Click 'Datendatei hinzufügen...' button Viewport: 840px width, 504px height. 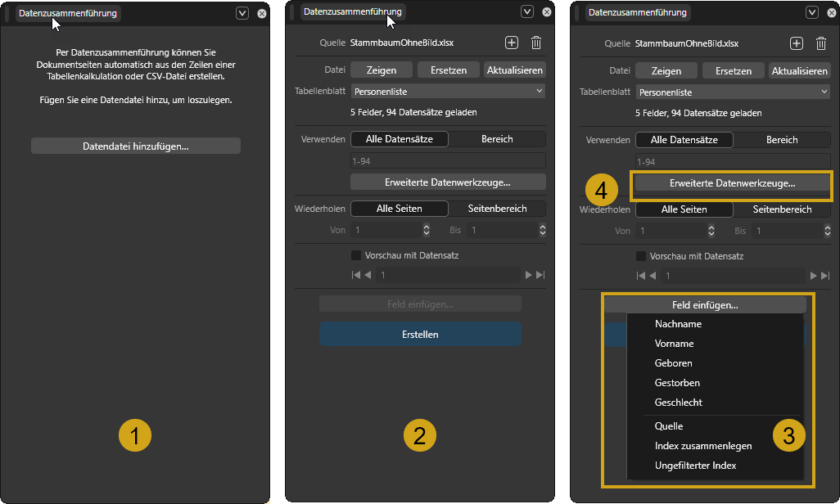tap(136, 146)
